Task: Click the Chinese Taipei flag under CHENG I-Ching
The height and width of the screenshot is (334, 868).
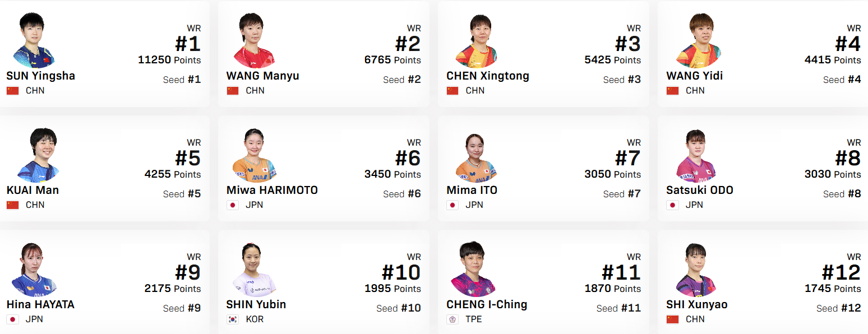Action: (453, 319)
